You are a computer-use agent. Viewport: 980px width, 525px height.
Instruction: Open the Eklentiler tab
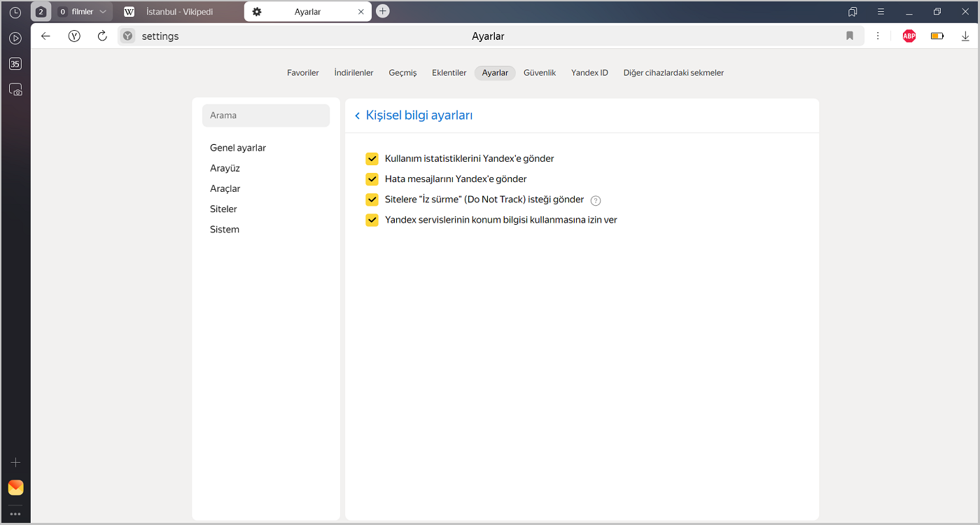tap(449, 73)
